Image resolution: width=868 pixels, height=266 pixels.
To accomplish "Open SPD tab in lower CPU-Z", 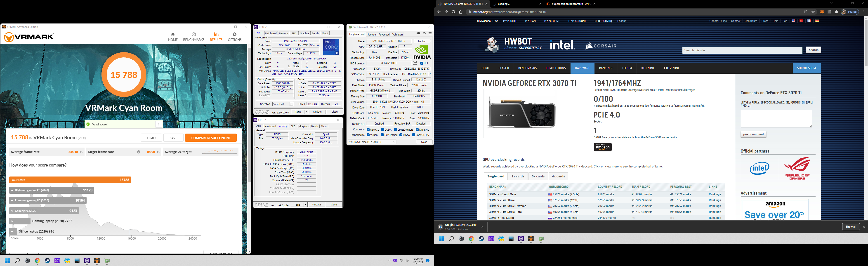I will 293,126.
